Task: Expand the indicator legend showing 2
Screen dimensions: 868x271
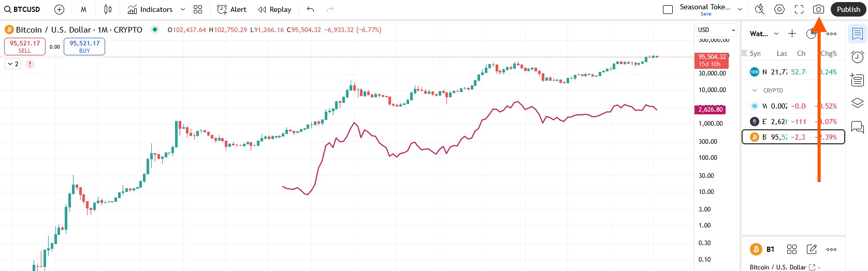Action: coord(13,64)
